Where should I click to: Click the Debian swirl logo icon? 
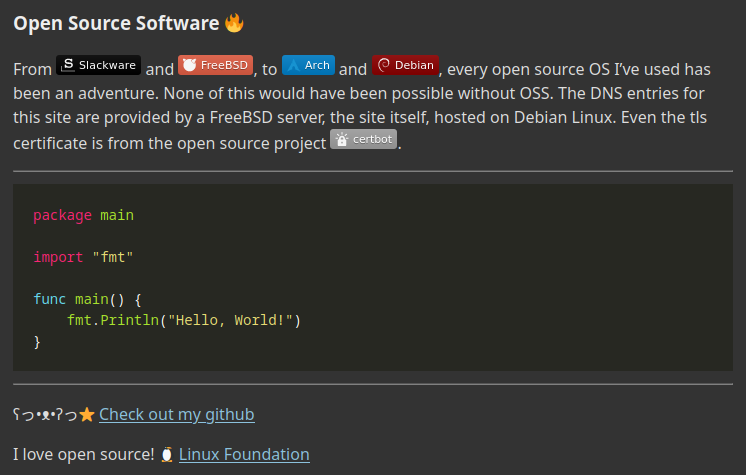383,65
